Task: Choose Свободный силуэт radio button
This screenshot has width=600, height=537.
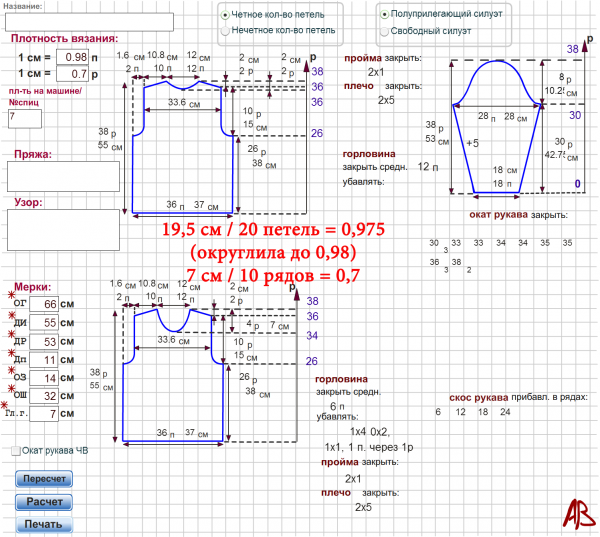Action: click(384, 31)
